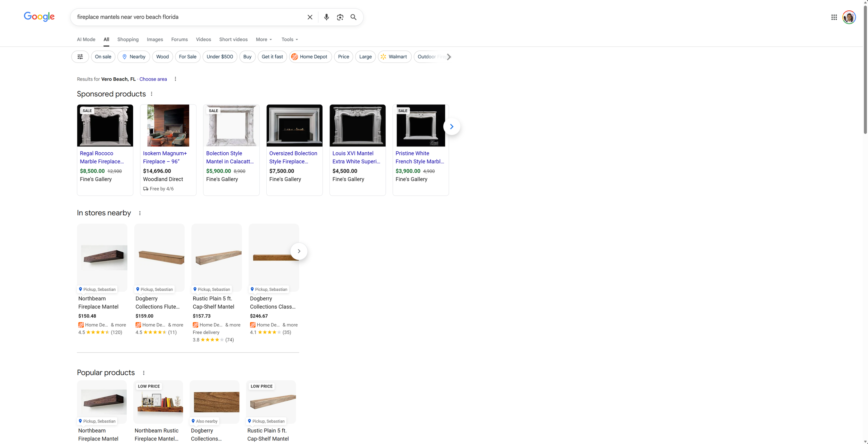The height and width of the screenshot is (444, 868).
Task: Toggle the On sale filter chip
Action: (103, 57)
